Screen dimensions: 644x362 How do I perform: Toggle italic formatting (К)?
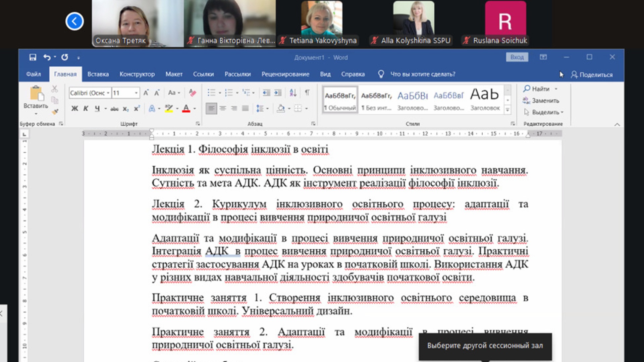coord(86,108)
